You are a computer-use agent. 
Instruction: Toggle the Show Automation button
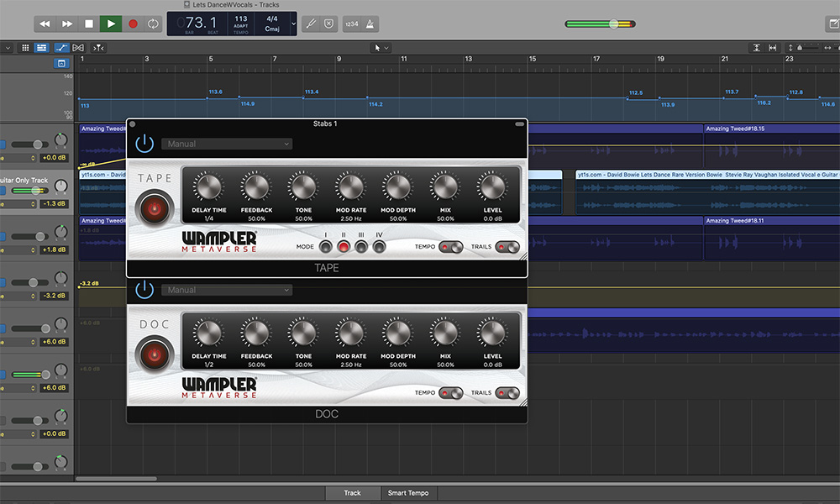point(61,48)
